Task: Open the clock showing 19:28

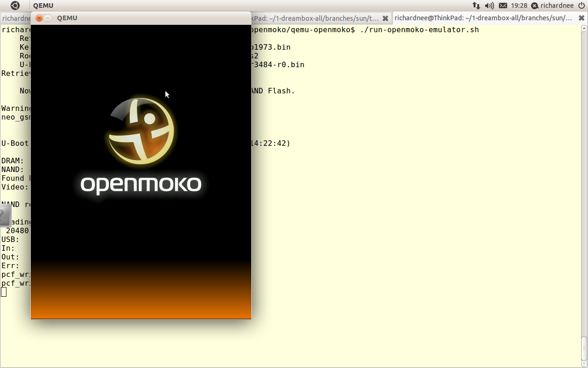Action: click(519, 6)
